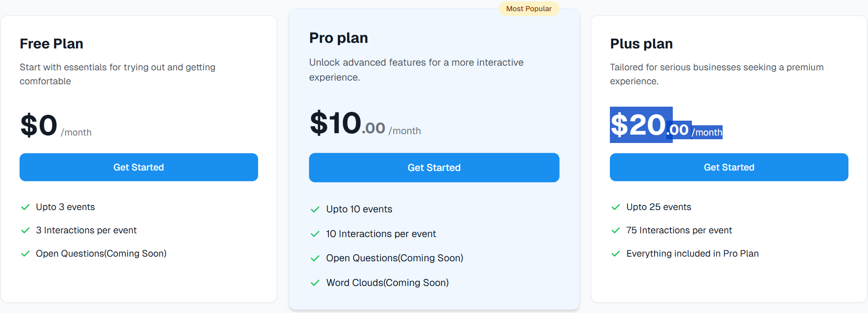Screen dimensions: 868x313
Task: Click Get Started under Free Plan
Action: (139, 167)
